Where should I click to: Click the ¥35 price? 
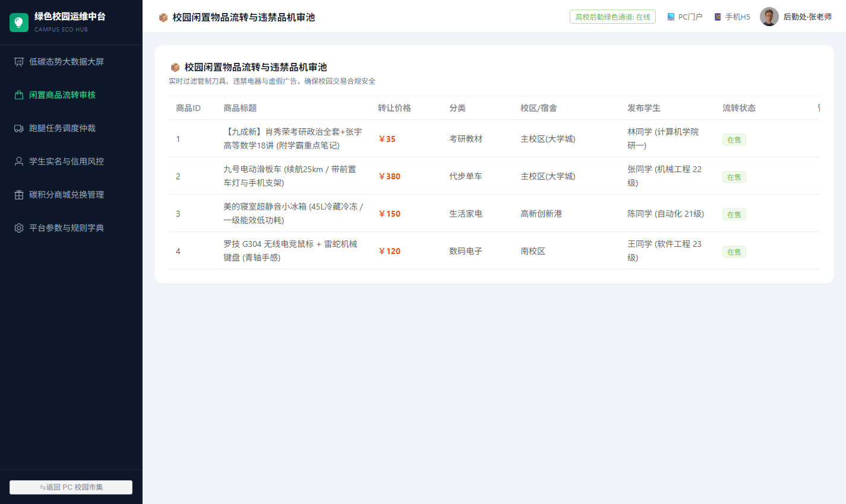[x=387, y=139]
